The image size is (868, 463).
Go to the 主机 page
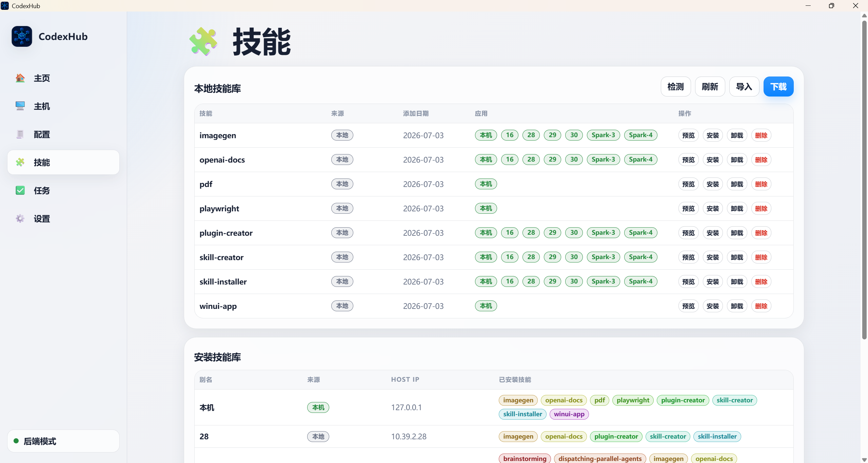(63, 106)
